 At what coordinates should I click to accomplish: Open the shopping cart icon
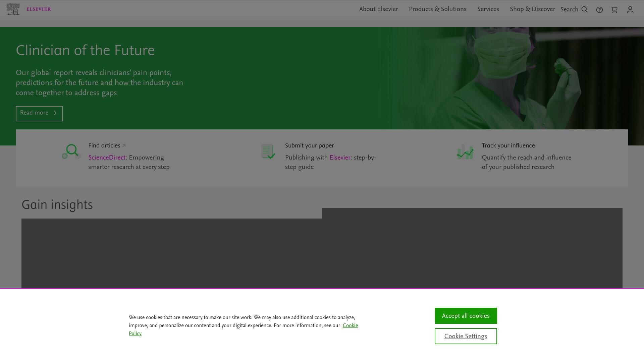(614, 10)
